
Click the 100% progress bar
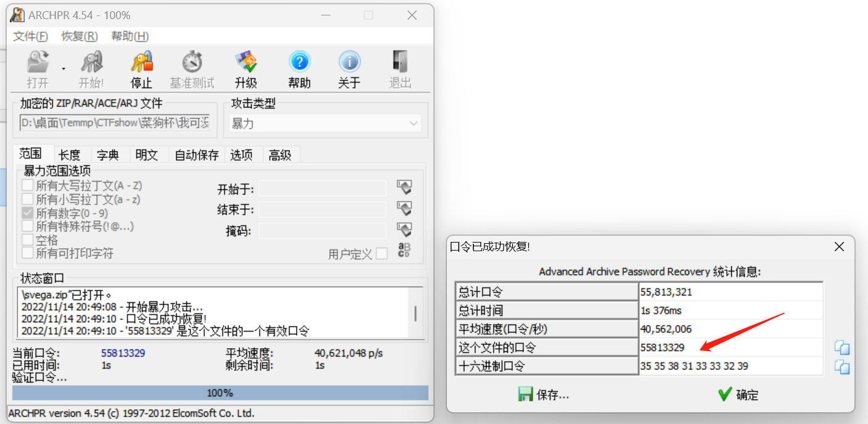tap(220, 393)
